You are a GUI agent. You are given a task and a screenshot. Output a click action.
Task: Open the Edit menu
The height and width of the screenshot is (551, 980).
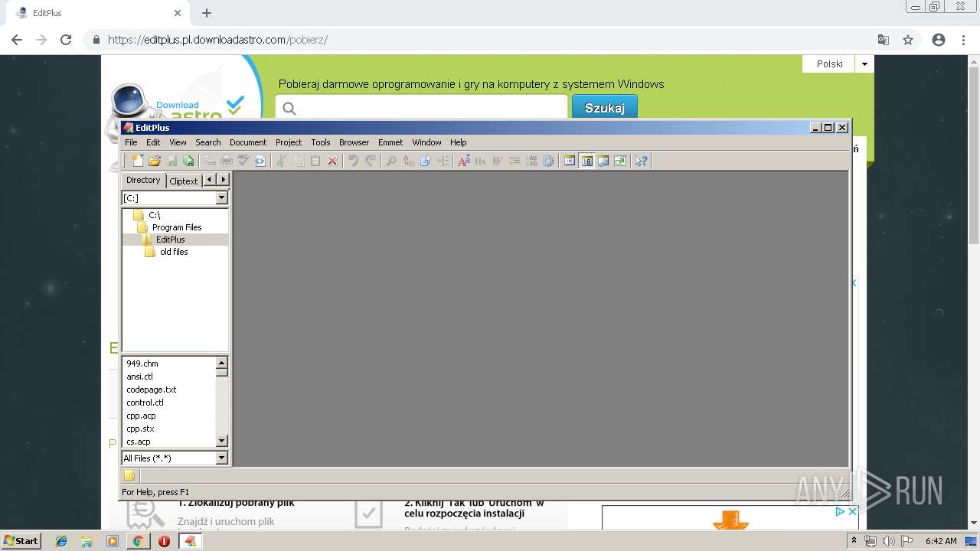[x=153, y=142]
